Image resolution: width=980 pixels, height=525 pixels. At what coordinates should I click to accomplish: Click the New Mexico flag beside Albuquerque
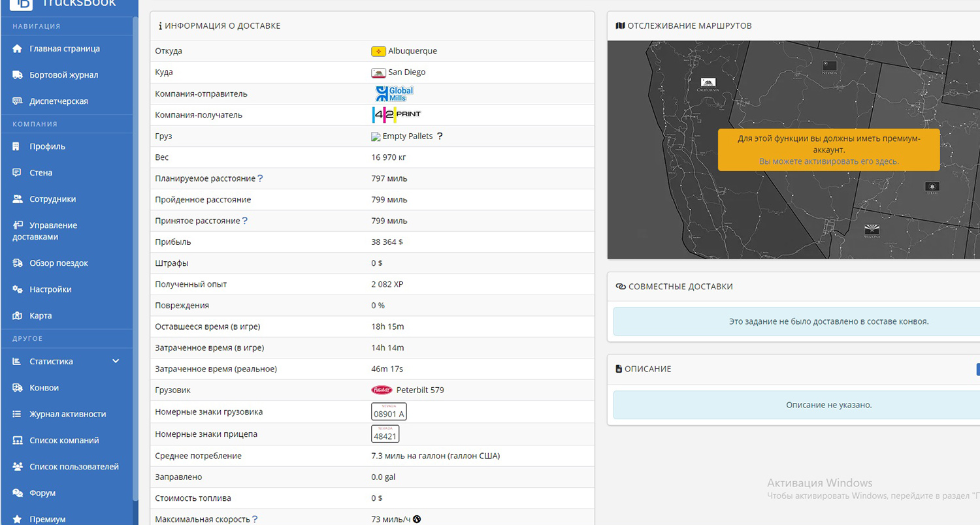click(x=378, y=52)
